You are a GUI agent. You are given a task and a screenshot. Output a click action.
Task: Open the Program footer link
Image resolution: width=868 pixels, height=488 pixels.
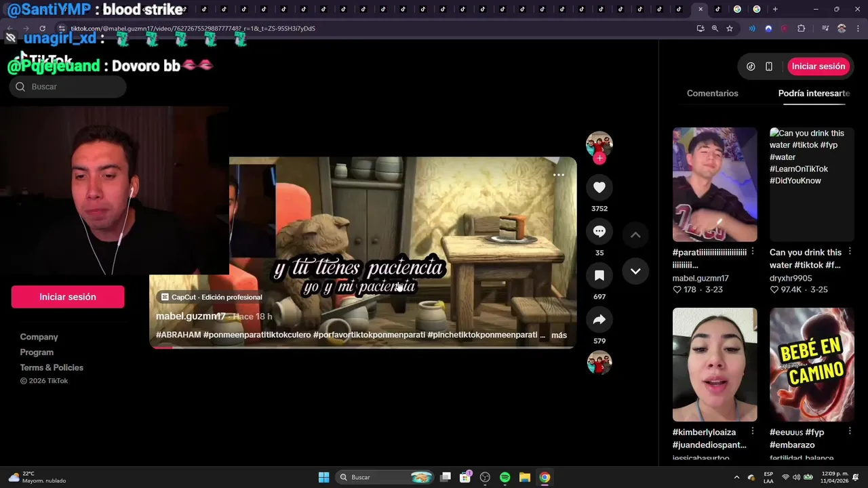click(37, 352)
